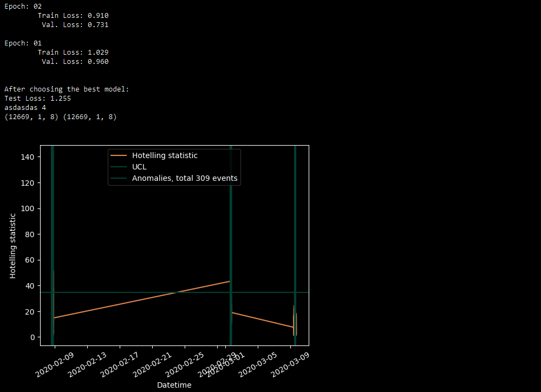
Task: Click the '2020-03-05' x-axis tick label
Action: click(x=257, y=365)
